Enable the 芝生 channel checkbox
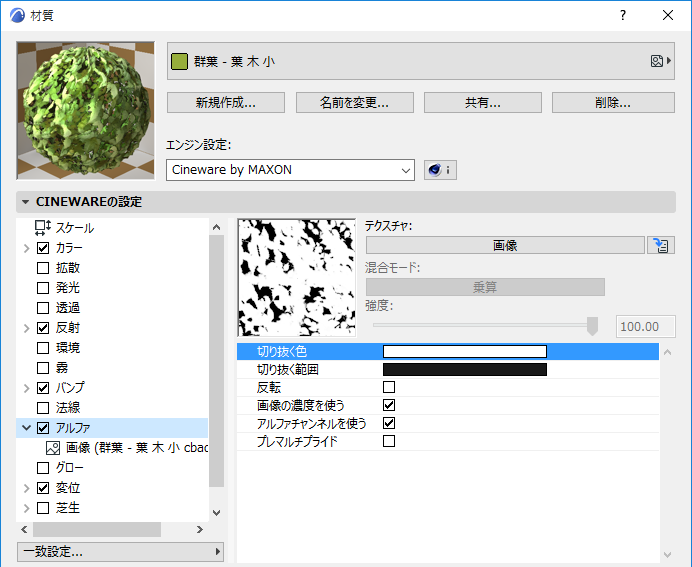692x567 pixels. click(x=43, y=508)
